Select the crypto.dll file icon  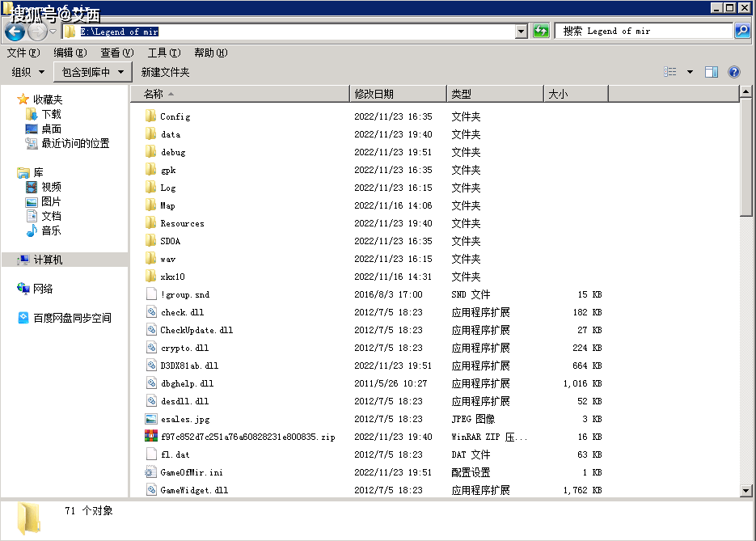(x=151, y=348)
